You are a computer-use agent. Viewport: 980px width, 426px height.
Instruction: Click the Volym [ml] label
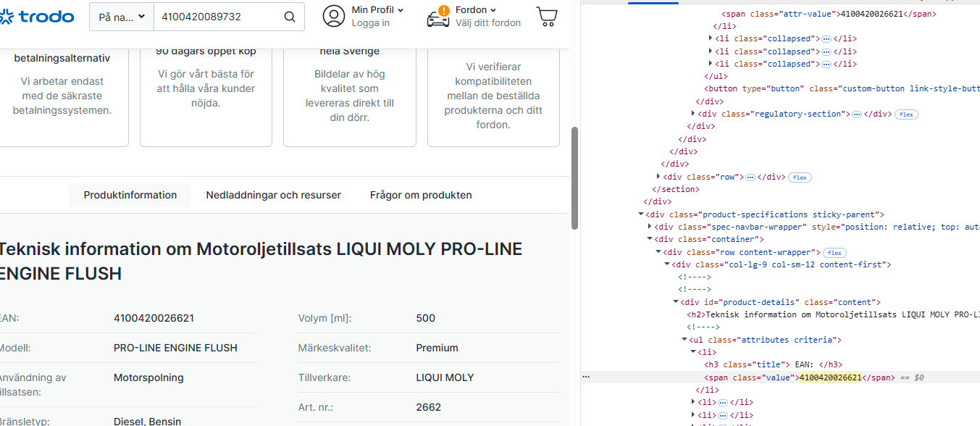324,318
